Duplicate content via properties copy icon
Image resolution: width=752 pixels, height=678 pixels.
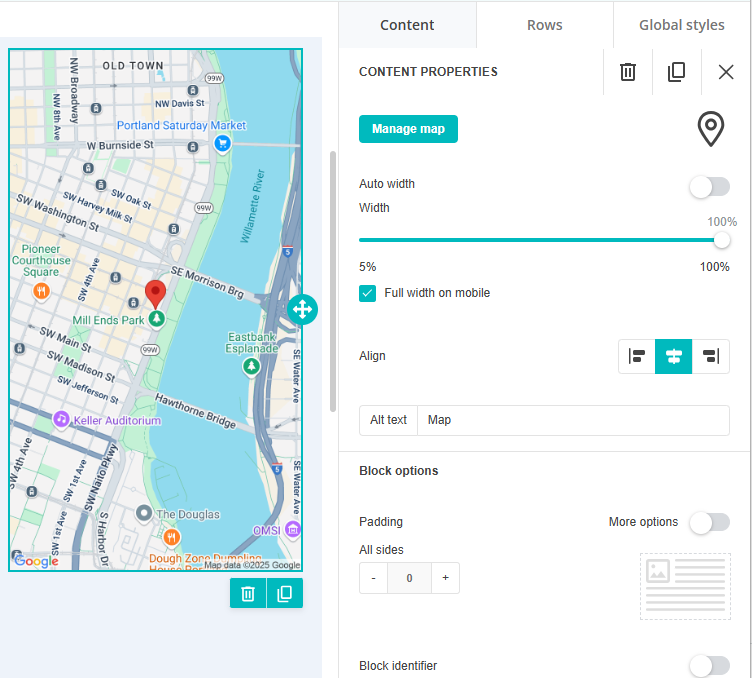pos(677,72)
